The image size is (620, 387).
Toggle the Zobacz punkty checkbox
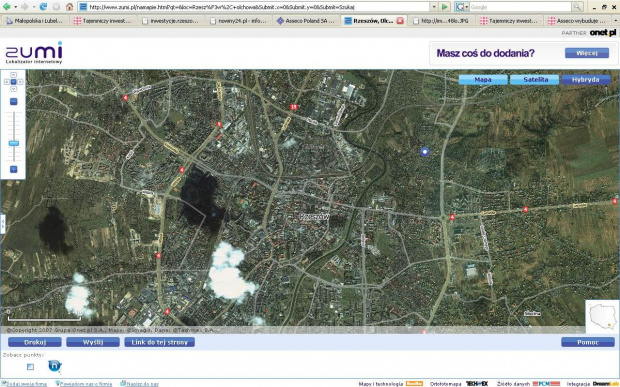[30, 367]
